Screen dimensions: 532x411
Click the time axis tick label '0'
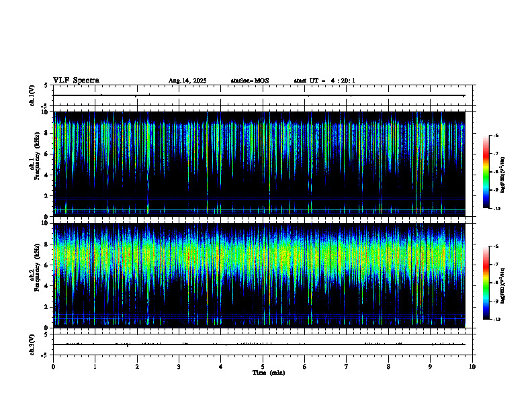[53, 367]
